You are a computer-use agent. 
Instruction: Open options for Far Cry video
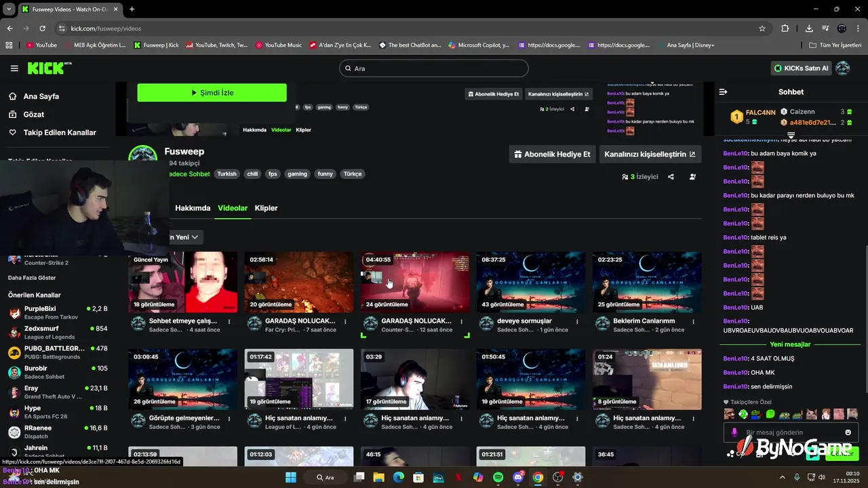[x=345, y=321]
